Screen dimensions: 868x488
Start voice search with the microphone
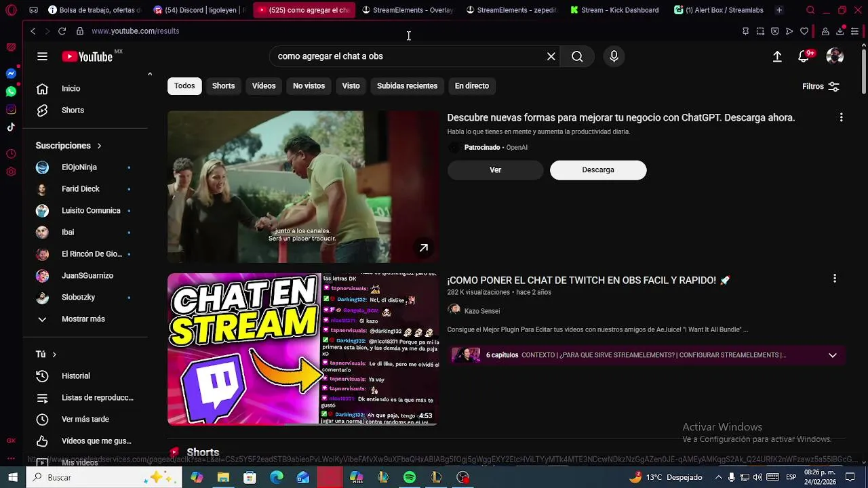click(x=614, y=56)
